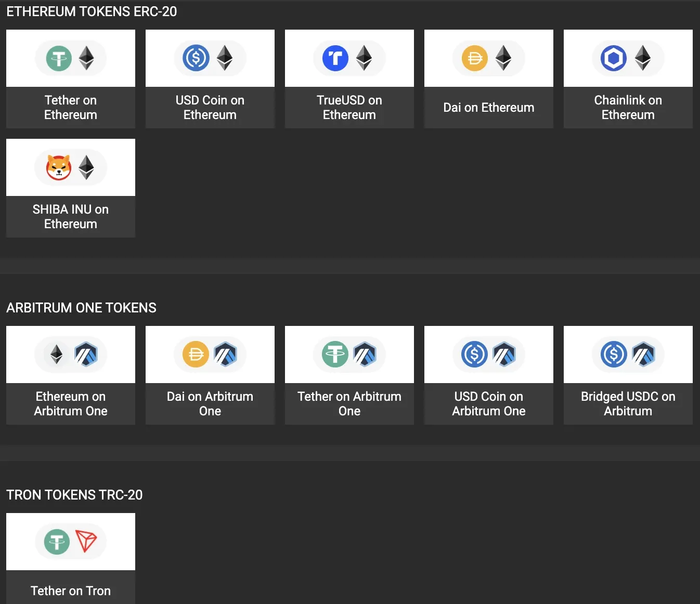Select the "USD Coin on Arbitrum One" label
The height and width of the screenshot is (604, 700).
[488, 404]
